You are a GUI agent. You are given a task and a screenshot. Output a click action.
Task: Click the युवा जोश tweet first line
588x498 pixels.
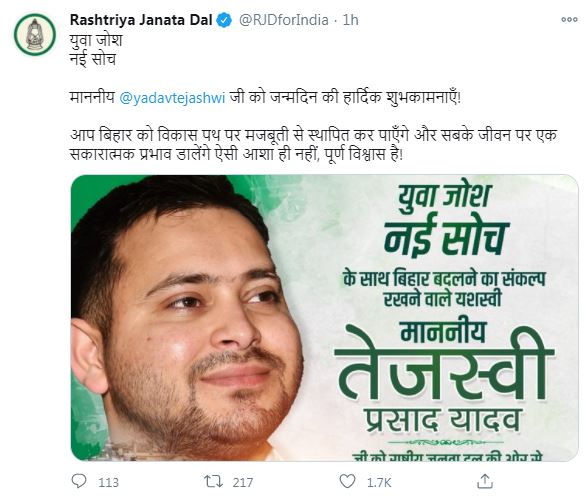[96, 40]
